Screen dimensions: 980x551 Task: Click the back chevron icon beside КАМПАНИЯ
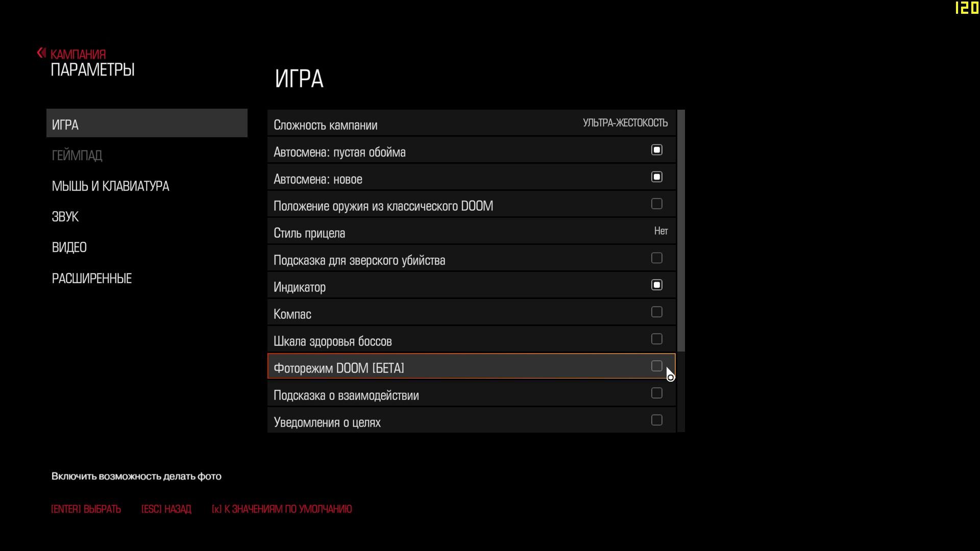coord(41,53)
